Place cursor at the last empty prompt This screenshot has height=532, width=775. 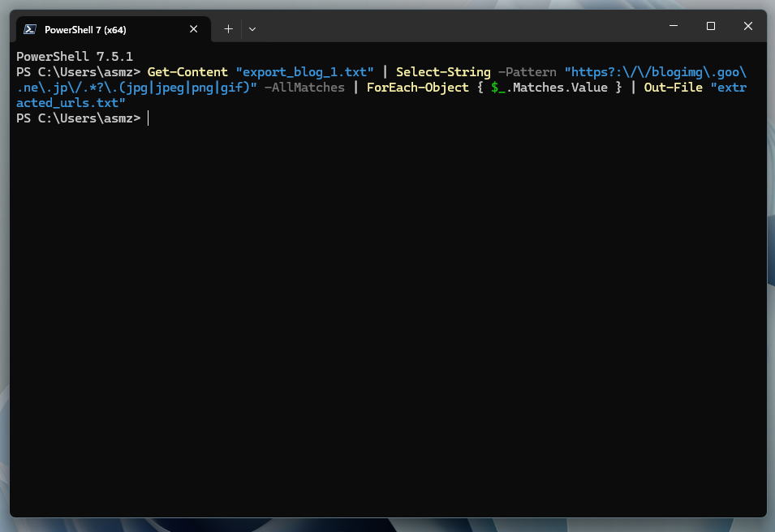point(149,118)
